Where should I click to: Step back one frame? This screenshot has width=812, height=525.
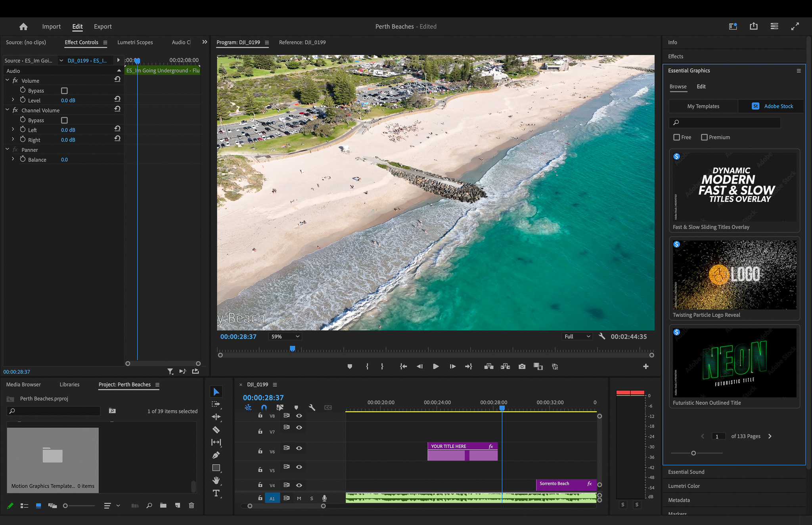[x=419, y=367]
